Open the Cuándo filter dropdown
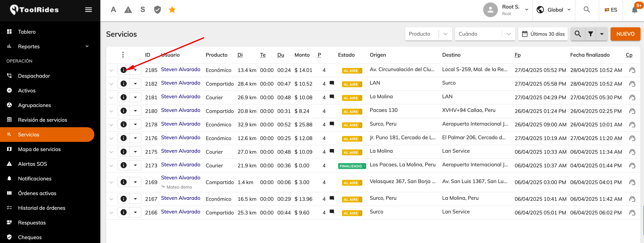This screenshot has height=243, width=644. tap(485, 34)
